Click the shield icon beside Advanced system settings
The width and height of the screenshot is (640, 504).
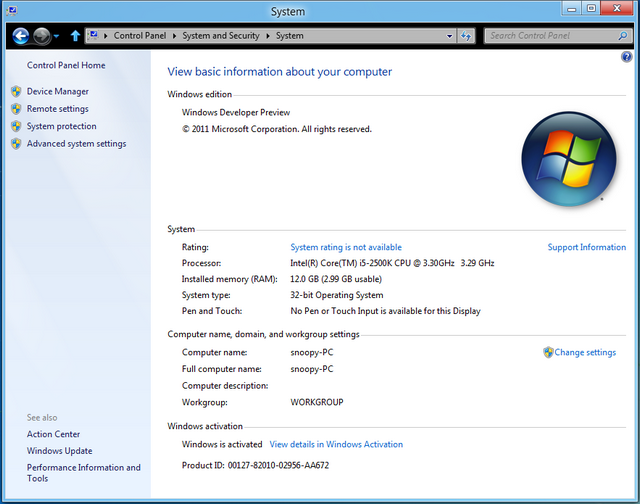pyautogui.click(x=16, y=144)
